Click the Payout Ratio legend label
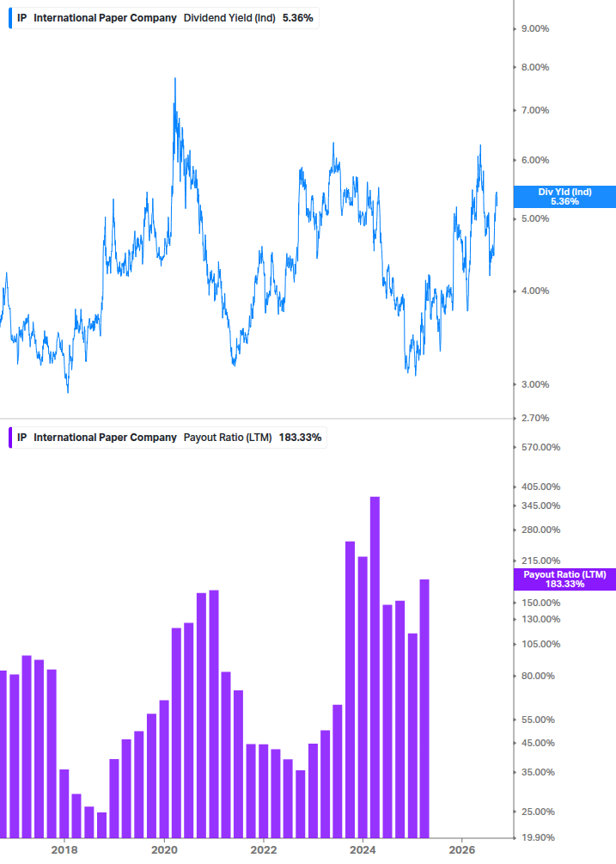This screenshot has width=616, height=864. pyautogui.click(x=168, y=438)
